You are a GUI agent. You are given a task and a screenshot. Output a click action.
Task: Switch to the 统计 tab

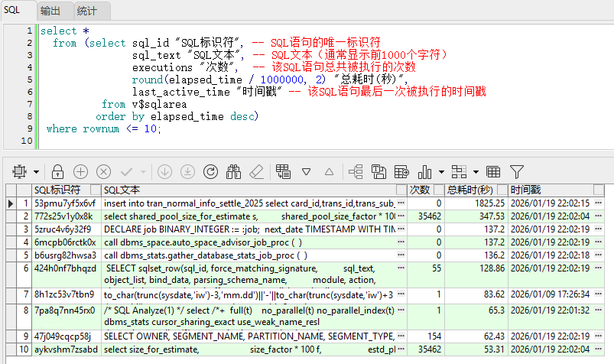[86, 11]
